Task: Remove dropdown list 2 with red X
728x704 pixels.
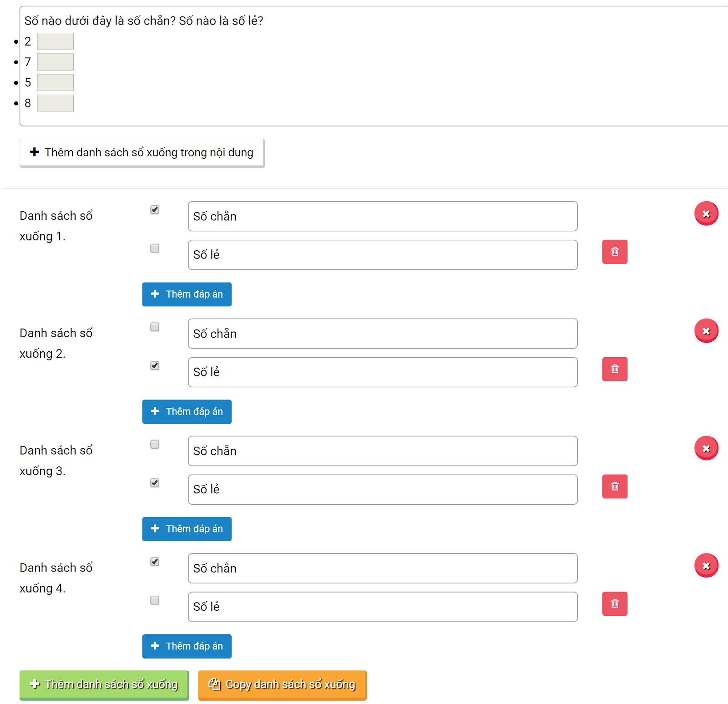Action: tap(706, 331)
